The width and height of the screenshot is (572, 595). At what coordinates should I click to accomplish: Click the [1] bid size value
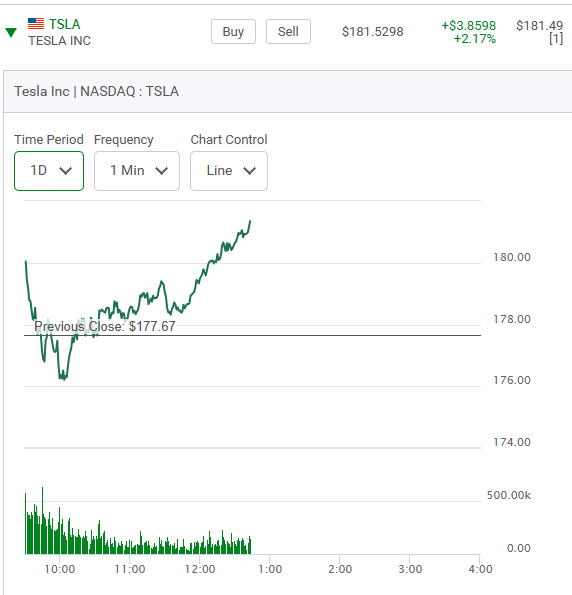tap(556, 39)
